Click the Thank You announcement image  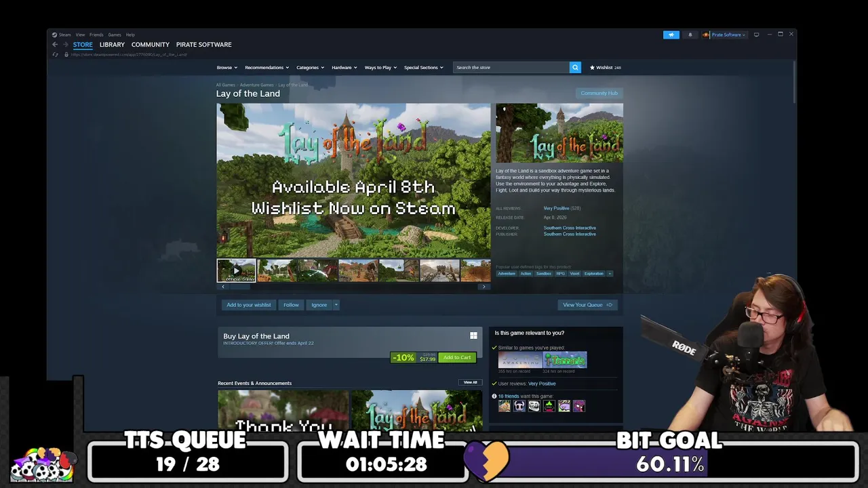[x=283, y=410]
